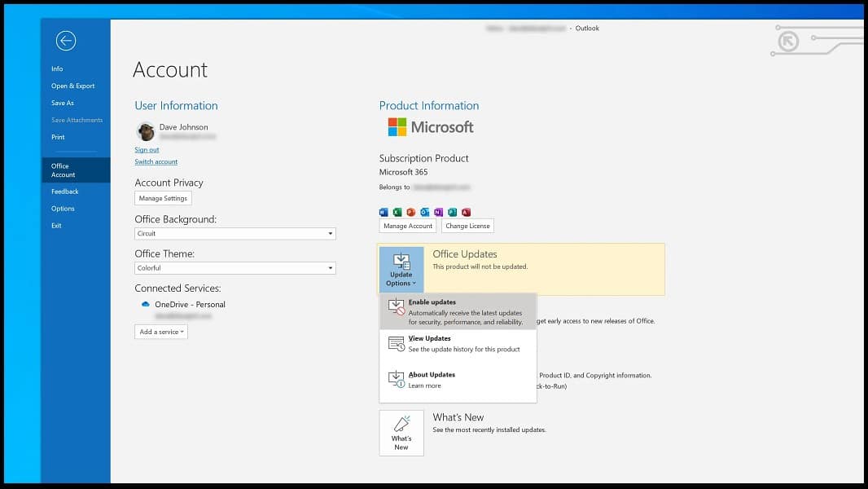The width and height of the screenshot is (868, 489).
Task: Click the Office Updates heading
Action: [x=465, y=254]
